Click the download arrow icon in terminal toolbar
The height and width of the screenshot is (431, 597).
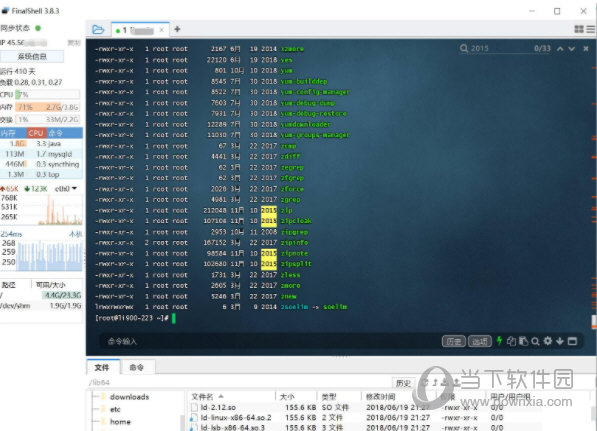click(560, 341)
